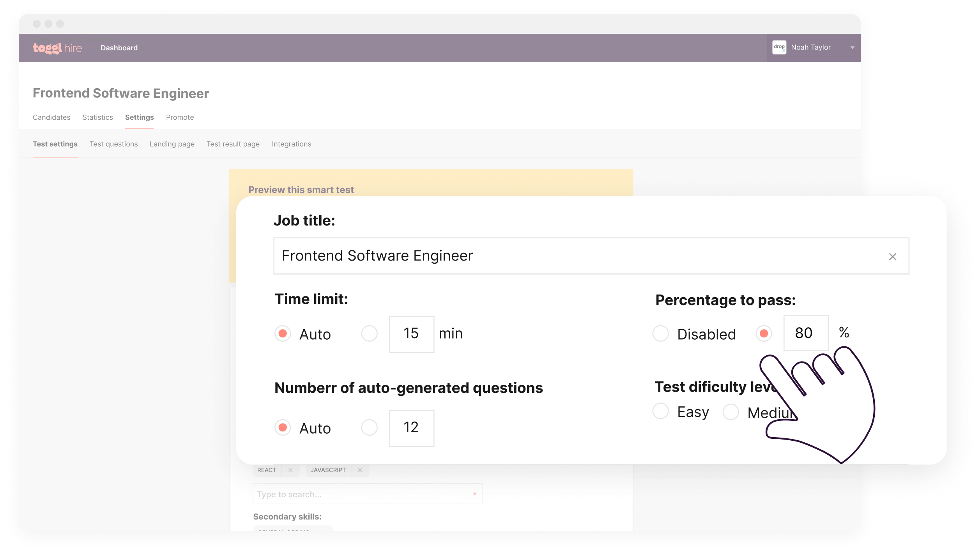
Task: Click the Integrations tab
Action: coord(292,144)
